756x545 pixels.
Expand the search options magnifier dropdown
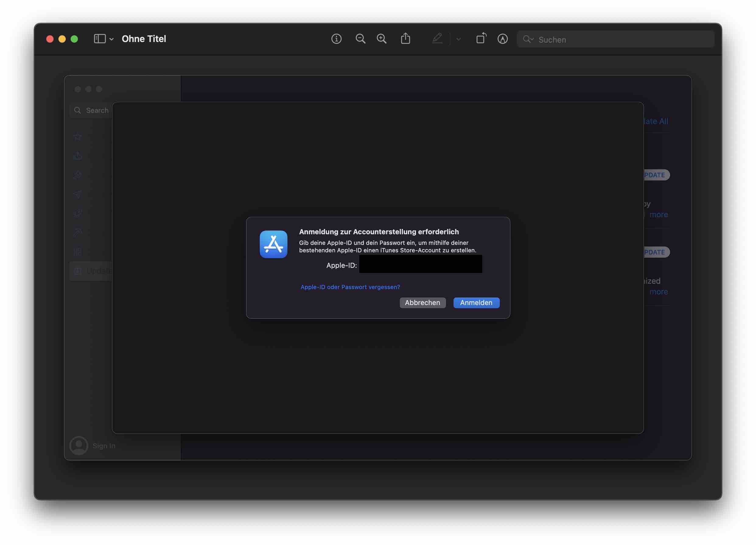coord(528,39)
